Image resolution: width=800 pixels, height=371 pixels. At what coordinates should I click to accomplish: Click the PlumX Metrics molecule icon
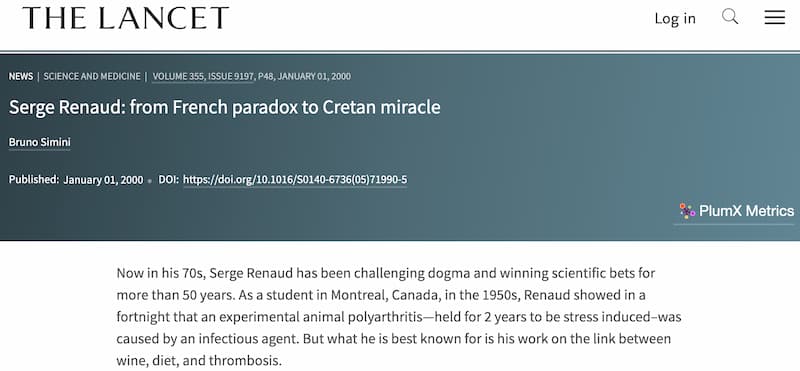[x=687, y=211]
